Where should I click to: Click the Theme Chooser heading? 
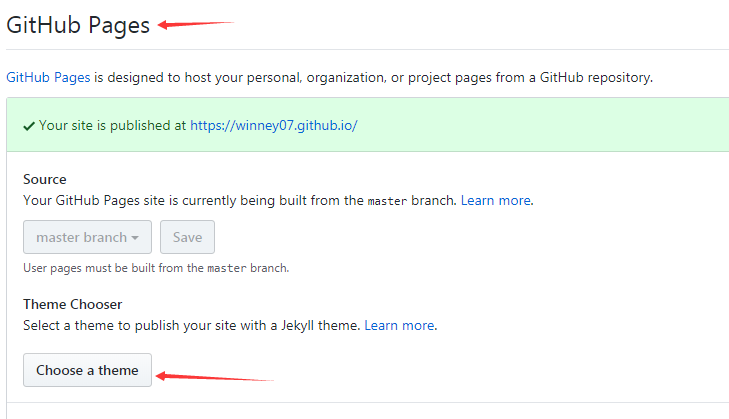pyautogui.click(x=73, y=305)
